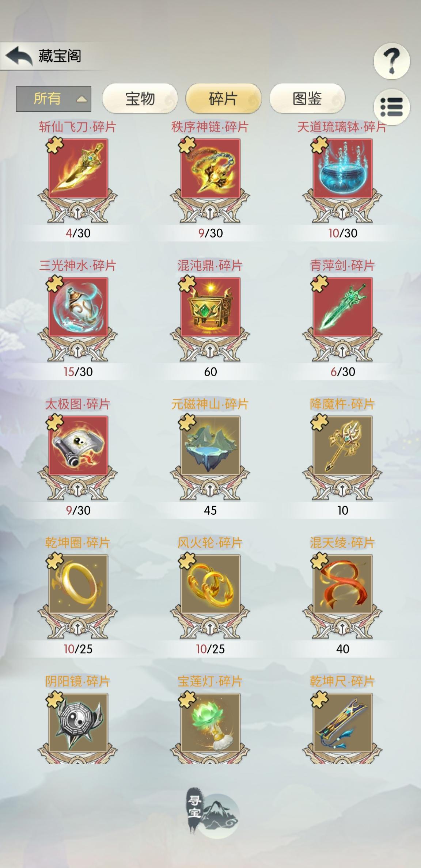
Task: Open the list menu icon
Action: [x=391, y=107]
